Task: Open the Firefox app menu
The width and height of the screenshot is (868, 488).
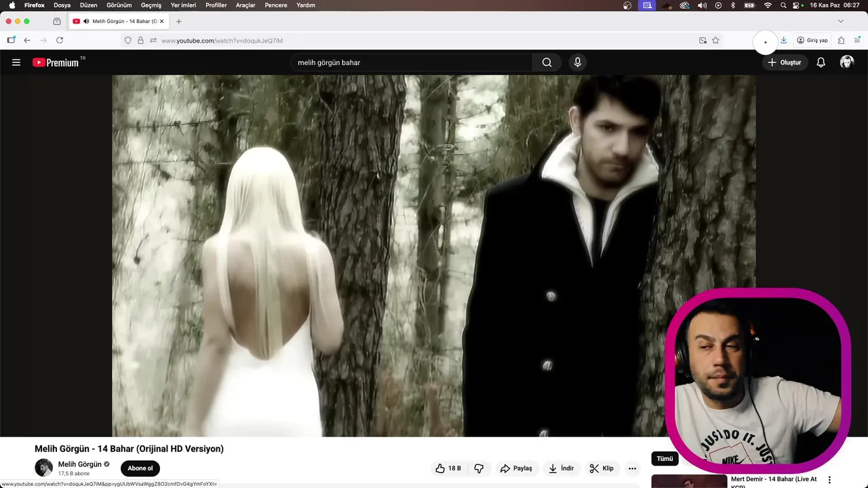Action: (x=35, y=5)
